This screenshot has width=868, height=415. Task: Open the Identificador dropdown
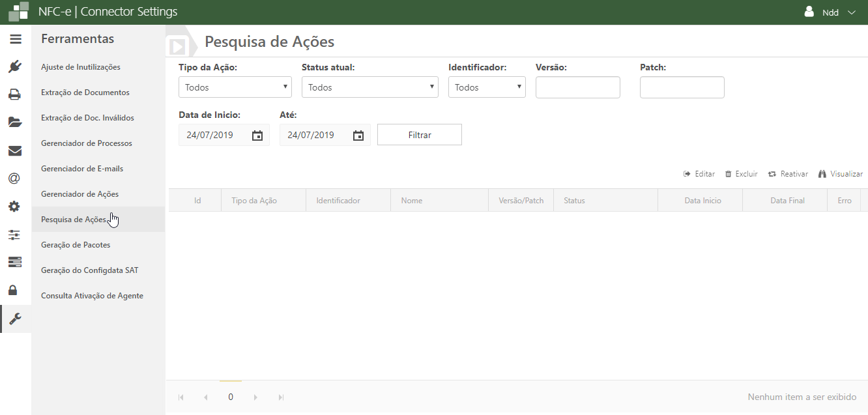[x=486, y=87]
